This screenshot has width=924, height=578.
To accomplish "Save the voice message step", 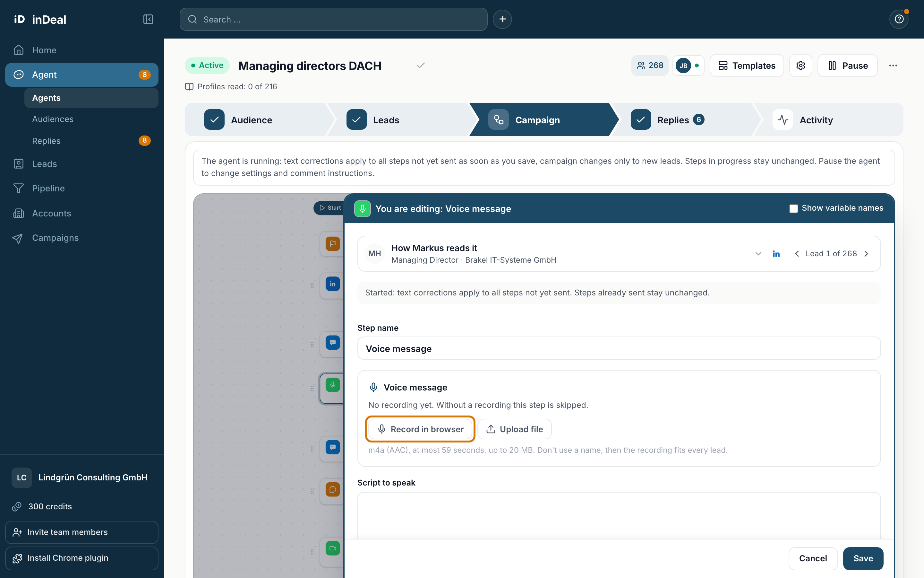I will tap(863, 558).
